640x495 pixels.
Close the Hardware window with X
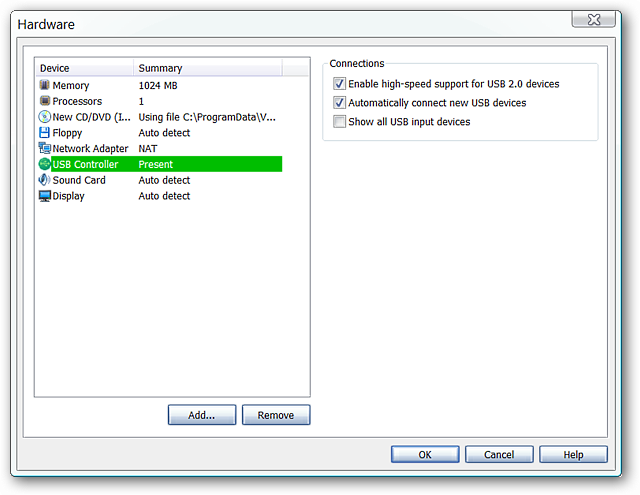(593, 19)
